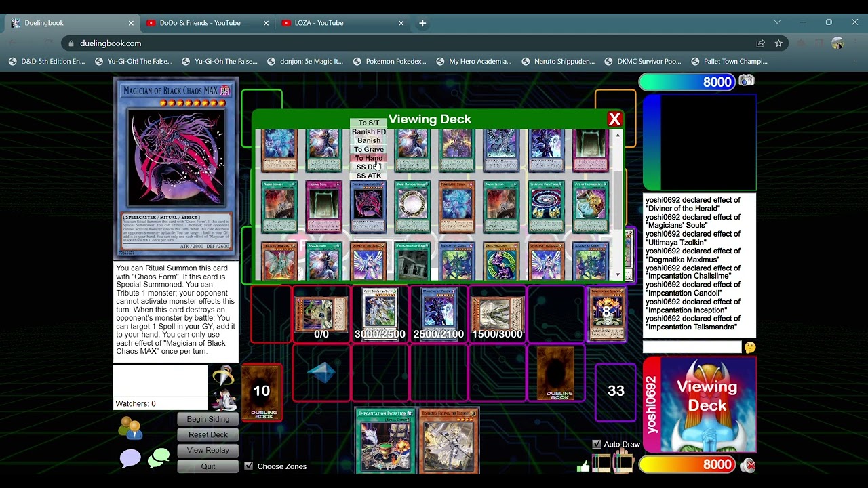868x488 pixels.
Task: Click the wizard figure icon
Action: pos(224,399)
